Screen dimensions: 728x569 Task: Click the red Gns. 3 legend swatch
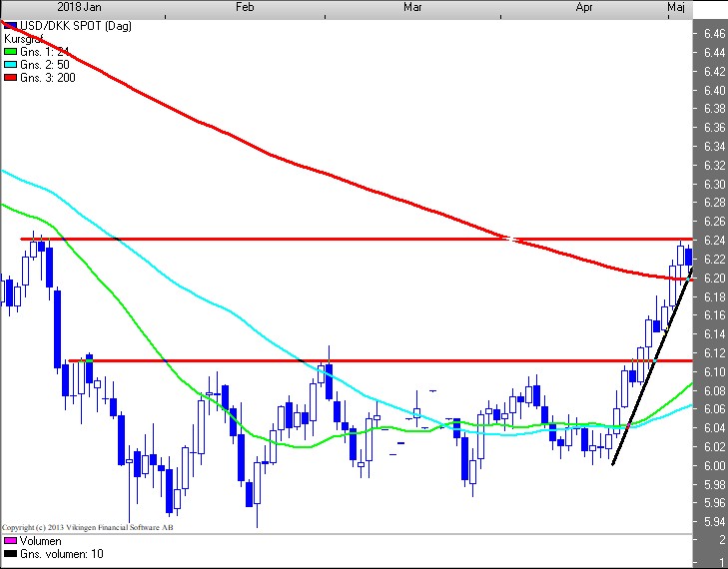(11, 77)
